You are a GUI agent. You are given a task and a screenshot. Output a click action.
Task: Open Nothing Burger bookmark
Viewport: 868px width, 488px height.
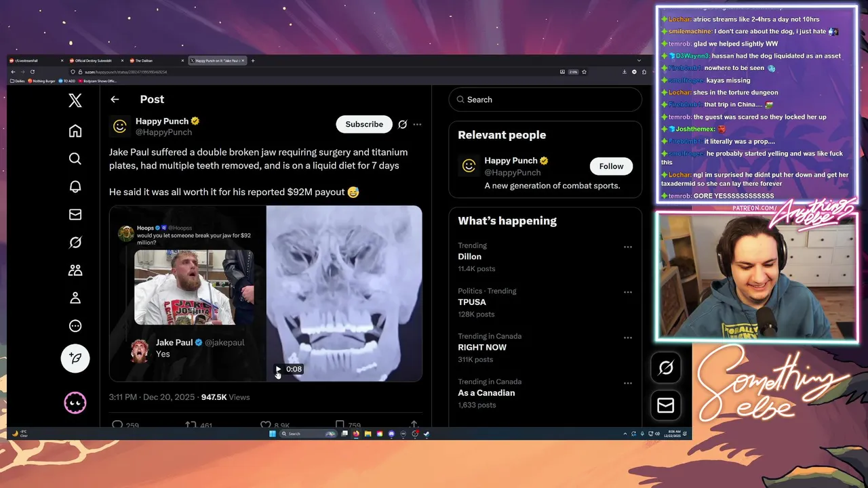(41, 81)
